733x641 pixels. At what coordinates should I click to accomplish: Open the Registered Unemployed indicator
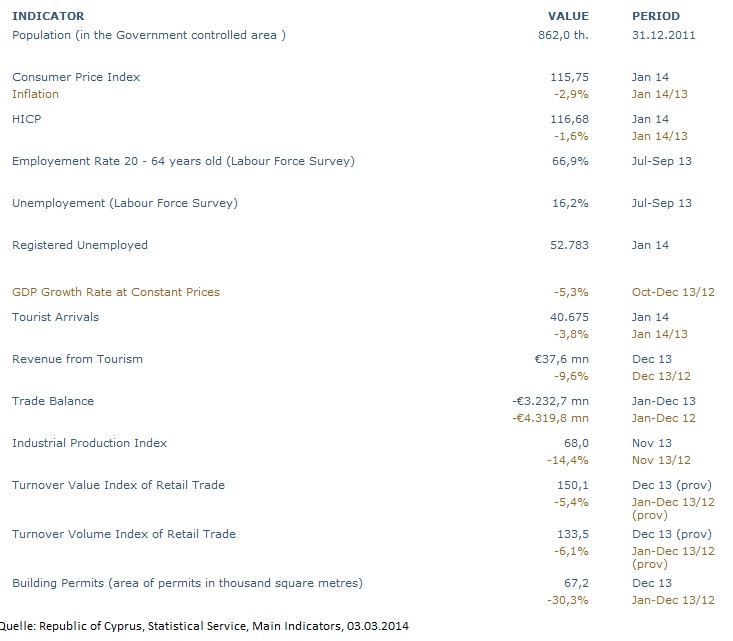(x=80, y=245)
